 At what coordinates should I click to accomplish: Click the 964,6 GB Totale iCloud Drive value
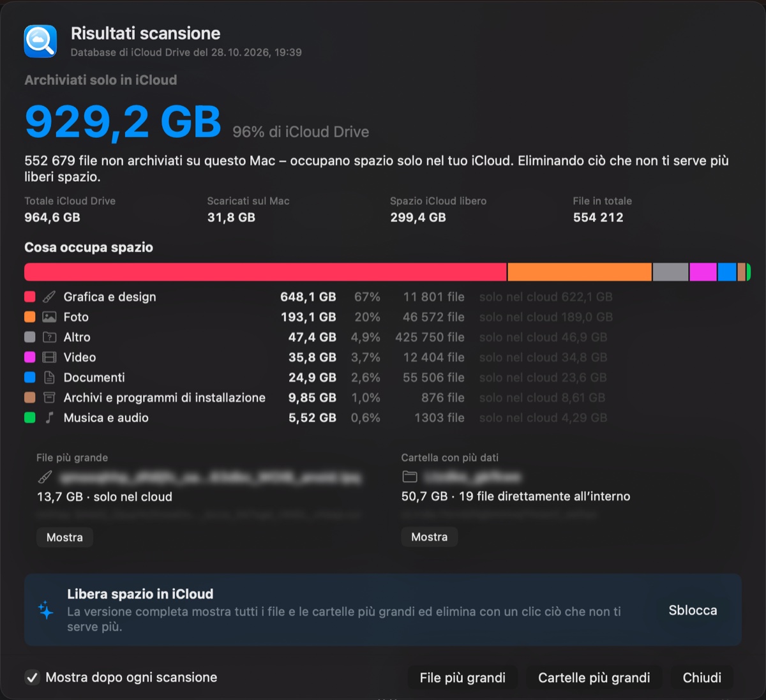click(x=52, y=218)
